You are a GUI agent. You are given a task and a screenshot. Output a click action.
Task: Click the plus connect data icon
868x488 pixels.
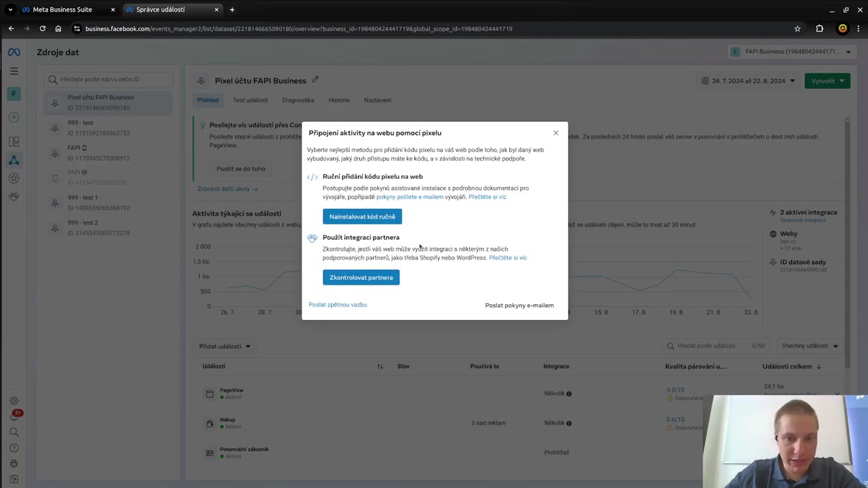pos(14,118)
